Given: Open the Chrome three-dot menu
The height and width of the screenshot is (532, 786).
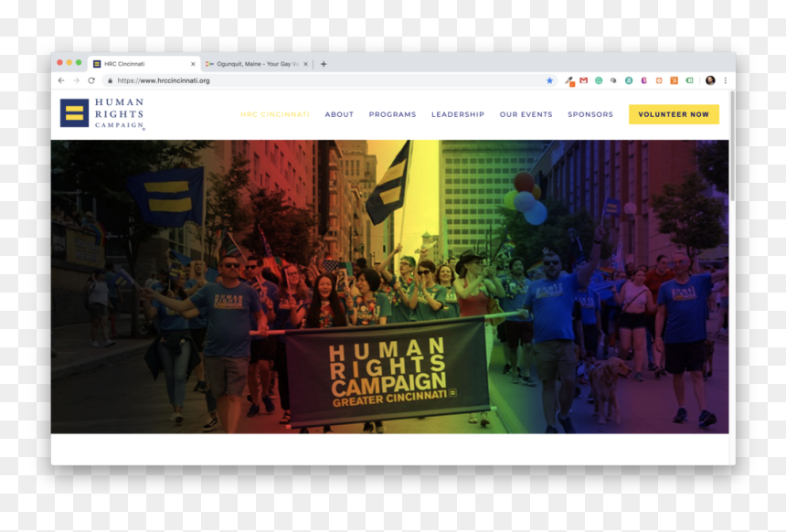Looking at the screenshot, I should click(725, 80).
